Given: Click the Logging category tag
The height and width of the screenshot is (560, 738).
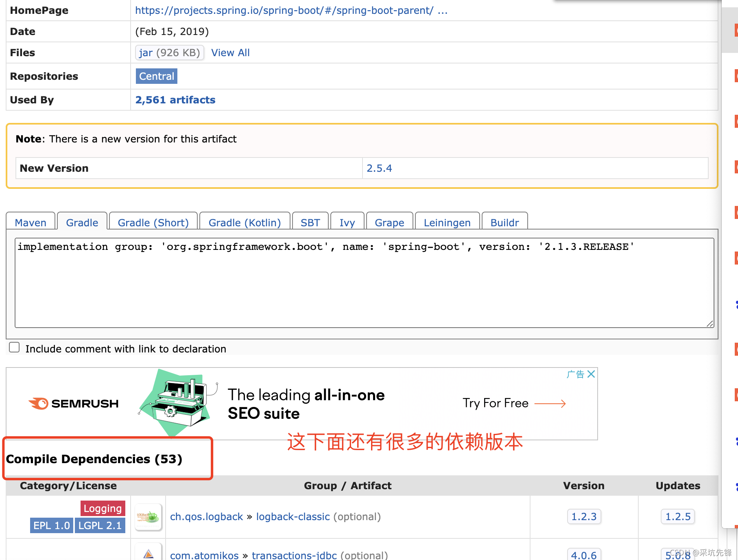Looking at the screenshot, I should [x=103, y=508].
